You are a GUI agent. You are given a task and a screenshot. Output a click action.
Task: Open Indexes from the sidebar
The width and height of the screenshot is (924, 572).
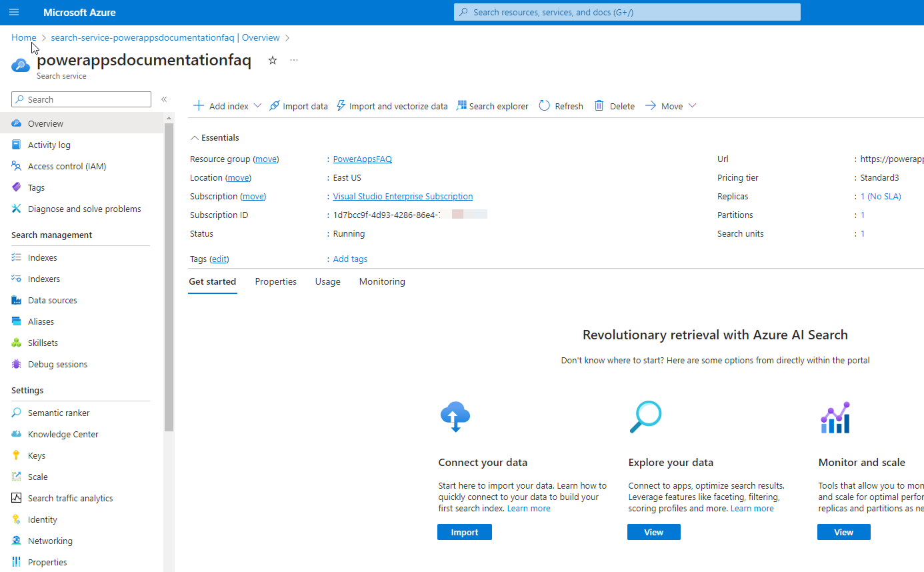tap(41, 257)
